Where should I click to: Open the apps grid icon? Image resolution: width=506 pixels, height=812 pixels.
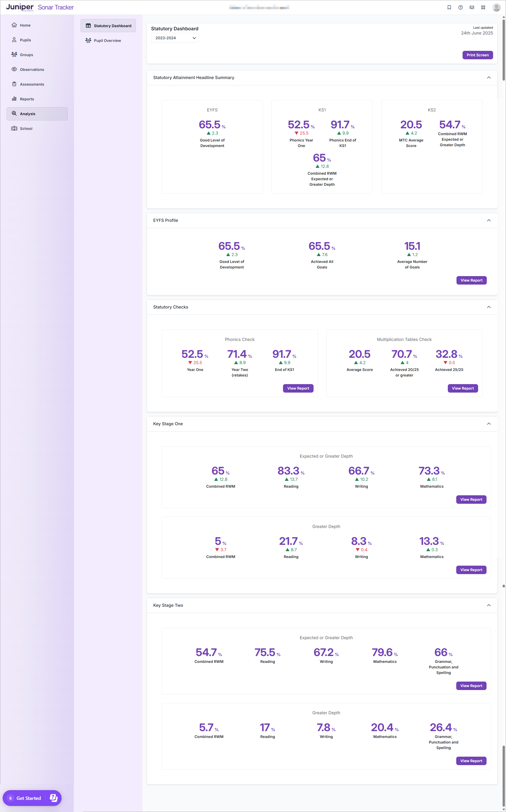483,7
